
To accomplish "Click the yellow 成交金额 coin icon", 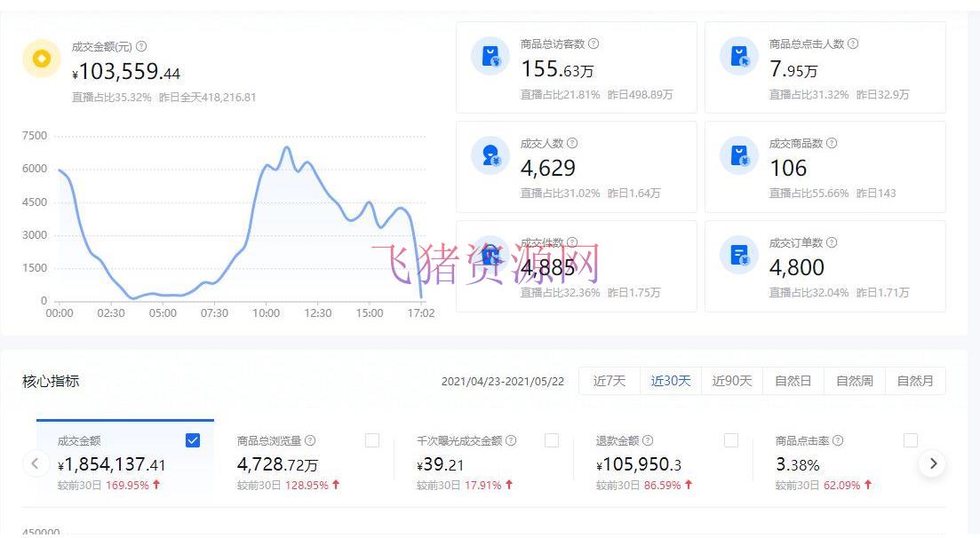I will point(41,59).
